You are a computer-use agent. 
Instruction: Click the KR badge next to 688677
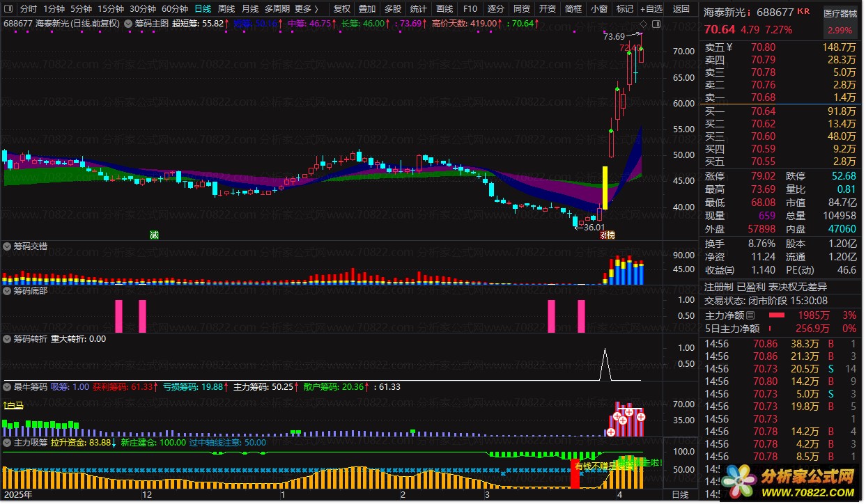click(x=803, y=13)
